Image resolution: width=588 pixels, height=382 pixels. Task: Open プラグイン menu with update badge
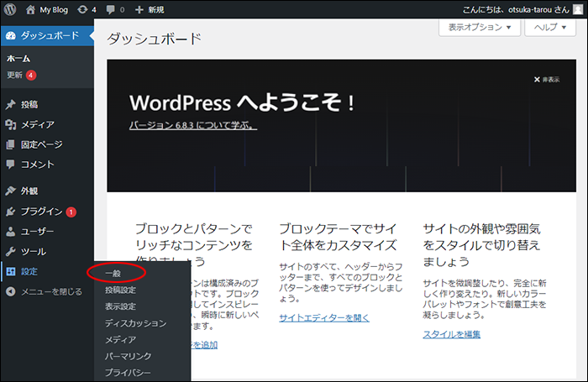[42, 212]
